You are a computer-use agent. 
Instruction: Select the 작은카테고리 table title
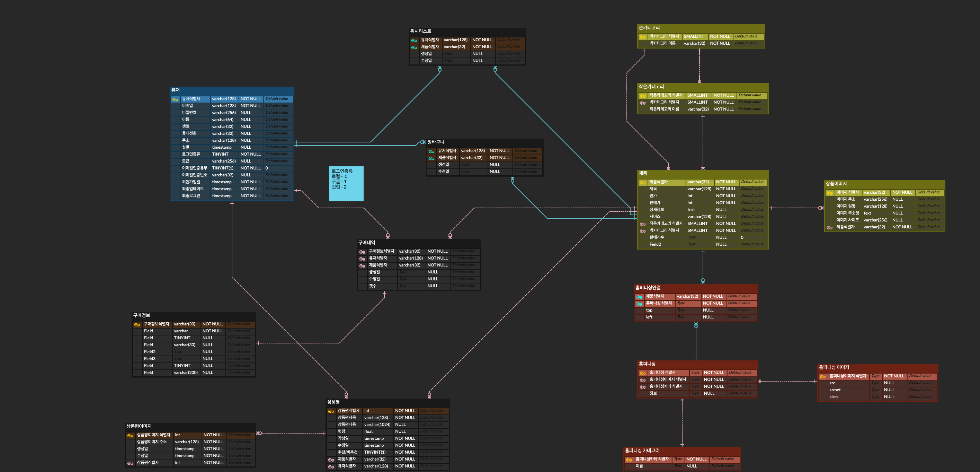[x=651, y=87]
